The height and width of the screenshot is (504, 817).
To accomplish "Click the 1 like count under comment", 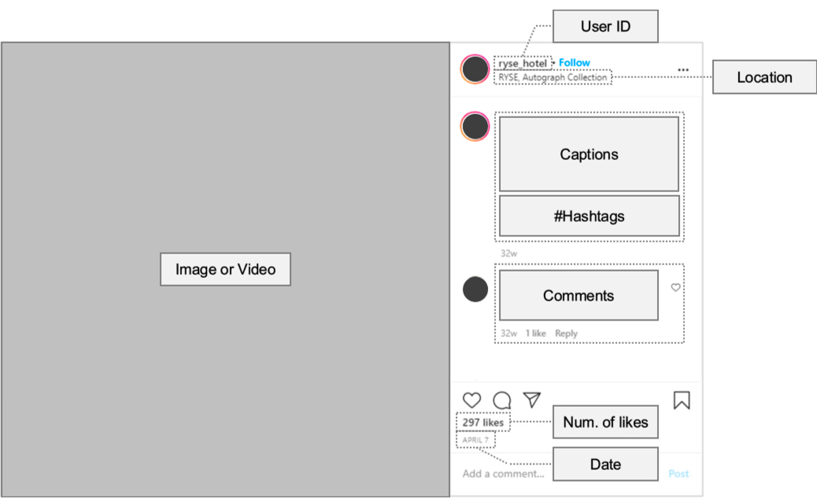I will pyautogui.click(x=536, y=333).
